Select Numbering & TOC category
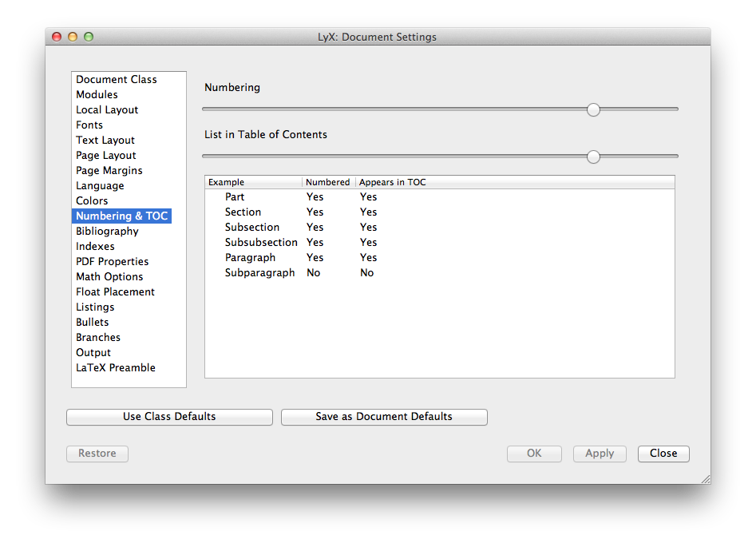Image resolution: width=756 pixels, height=547 pixels. pyautogui.click(x=121, y=216)
